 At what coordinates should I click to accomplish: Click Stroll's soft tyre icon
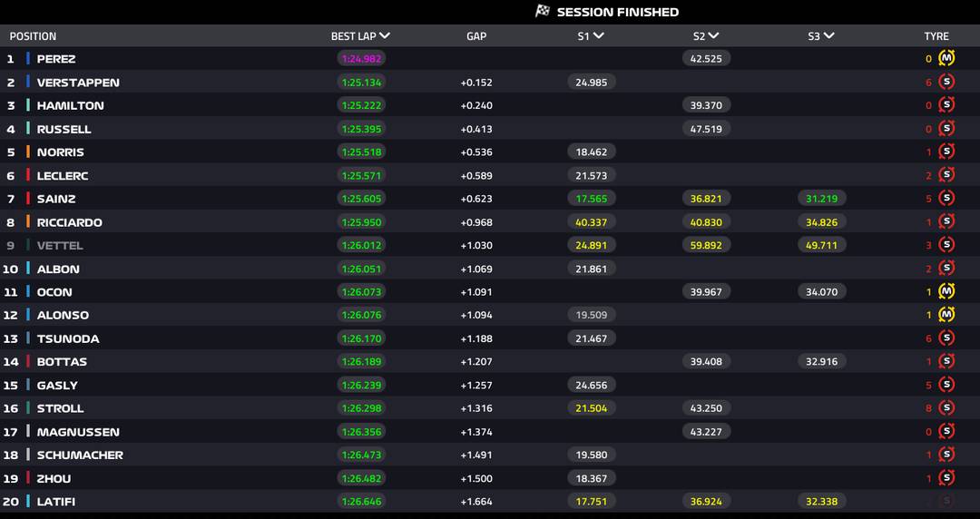(946, 408)
